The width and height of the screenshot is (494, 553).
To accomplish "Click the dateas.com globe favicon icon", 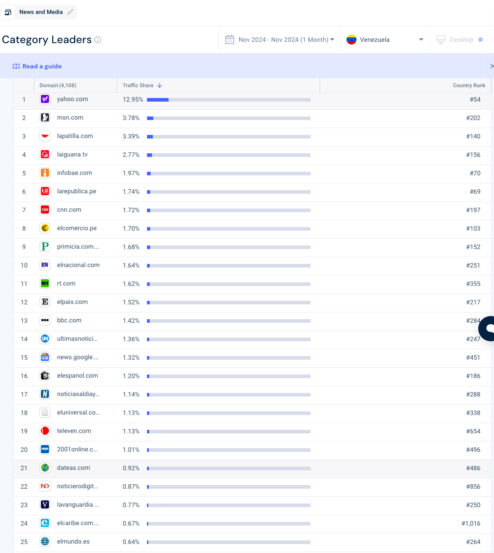I will tap(45, 468).
